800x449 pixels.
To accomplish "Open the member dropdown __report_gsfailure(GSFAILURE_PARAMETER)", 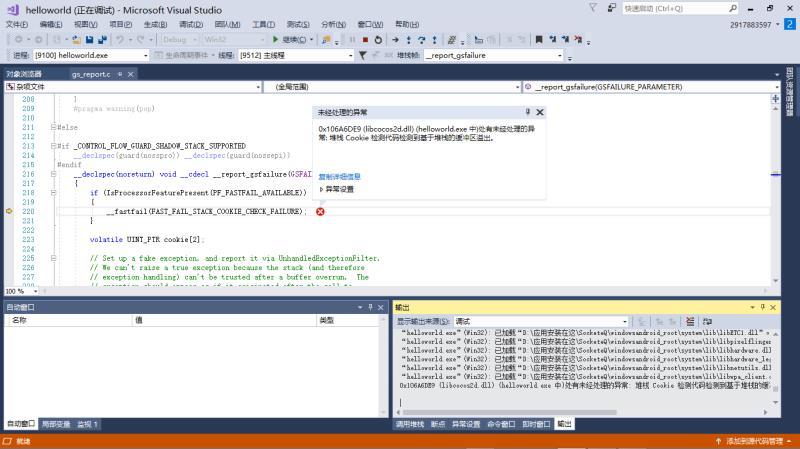I will (652, 87).
